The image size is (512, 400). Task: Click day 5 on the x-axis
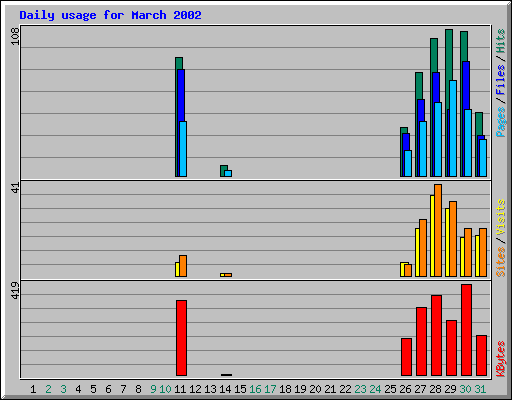93,389
